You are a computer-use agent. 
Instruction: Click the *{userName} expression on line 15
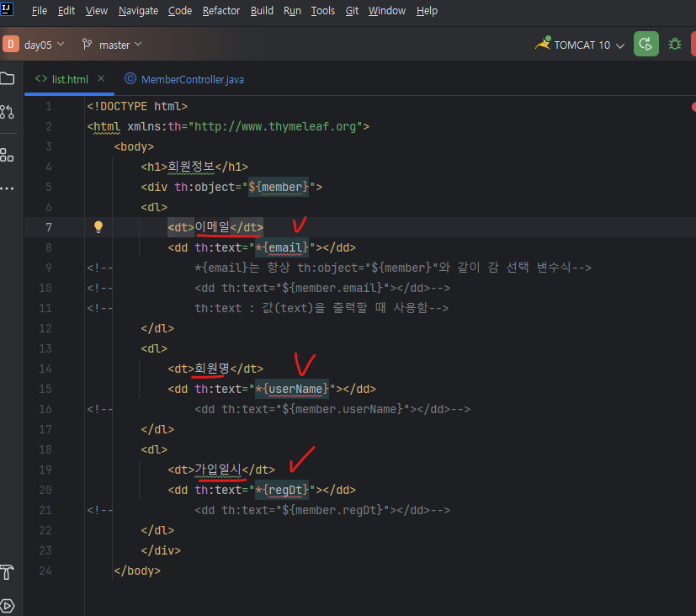click(292, 390)
